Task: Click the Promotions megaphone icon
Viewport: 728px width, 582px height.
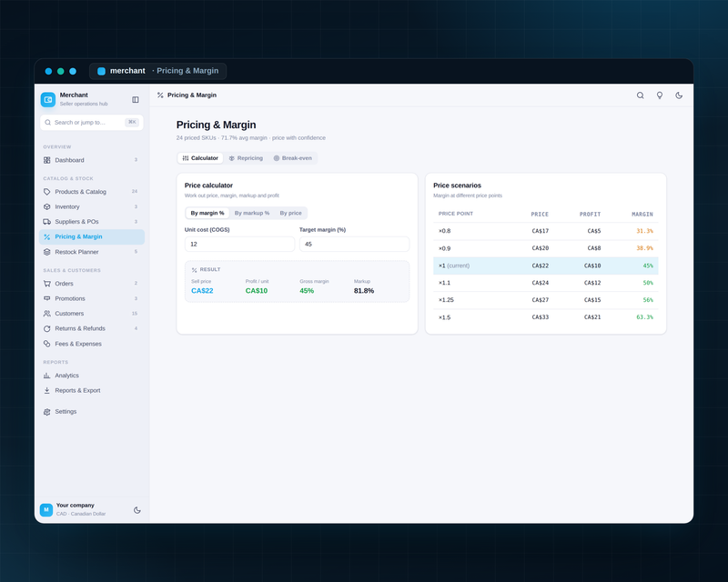Action: coord(47,298)
